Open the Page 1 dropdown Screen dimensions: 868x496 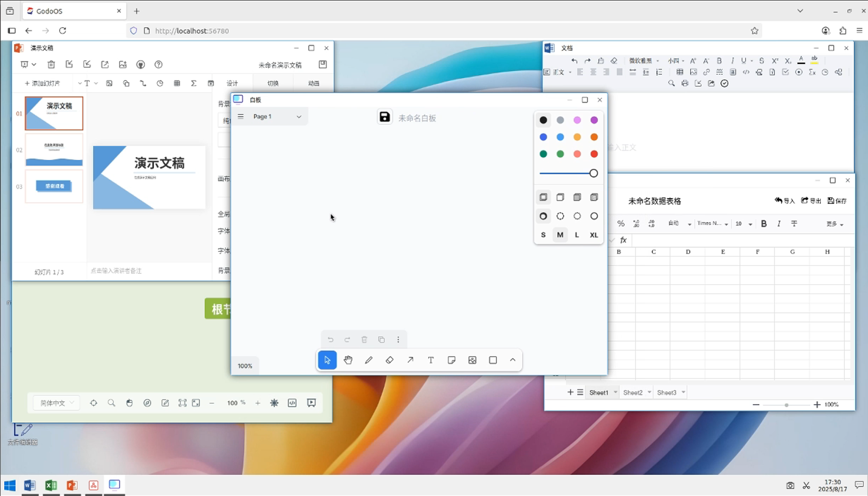coord(277,116)
